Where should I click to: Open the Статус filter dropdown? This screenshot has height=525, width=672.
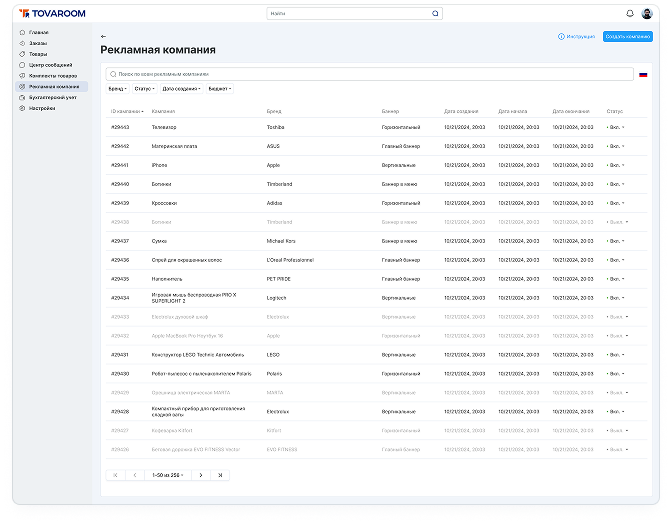tap(144, 89)
